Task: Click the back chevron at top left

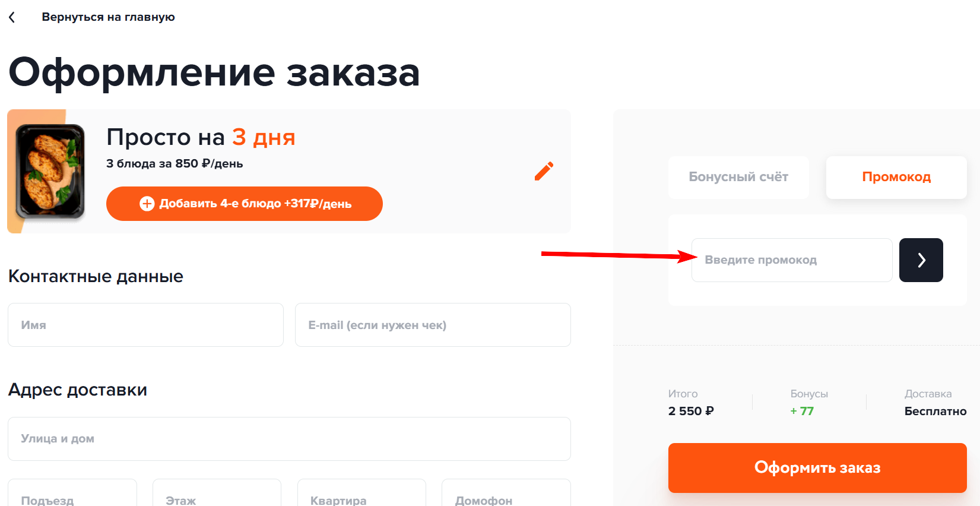Action: click(12, 17)
